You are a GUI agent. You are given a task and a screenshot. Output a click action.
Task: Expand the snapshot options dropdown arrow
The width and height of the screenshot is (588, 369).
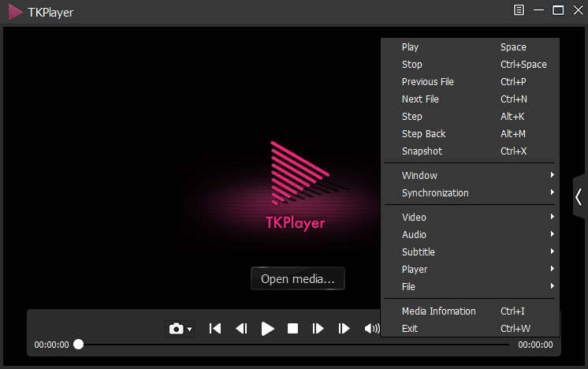[190, 330]
